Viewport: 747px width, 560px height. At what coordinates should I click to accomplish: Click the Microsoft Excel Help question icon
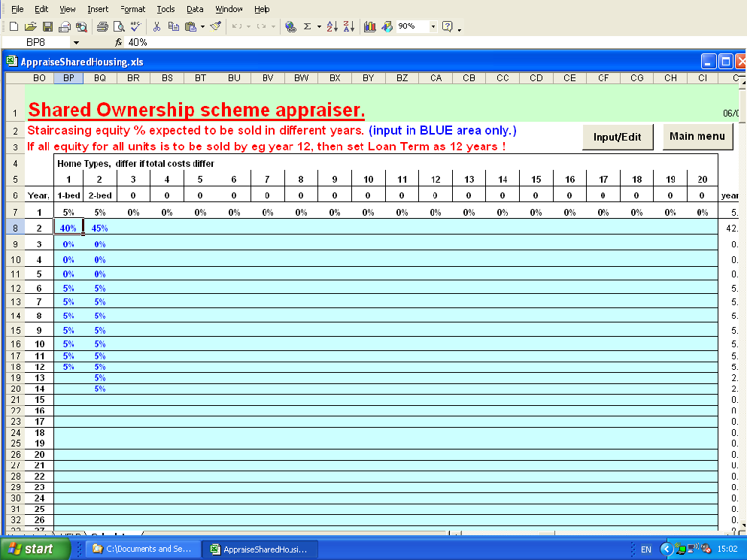[447, 26]
